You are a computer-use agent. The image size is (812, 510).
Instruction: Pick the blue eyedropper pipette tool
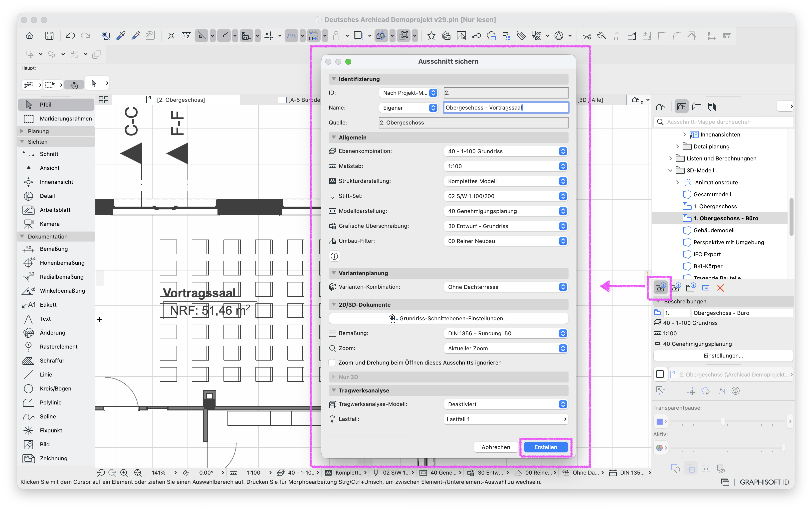pyautogui.click(x=121, y=35)
